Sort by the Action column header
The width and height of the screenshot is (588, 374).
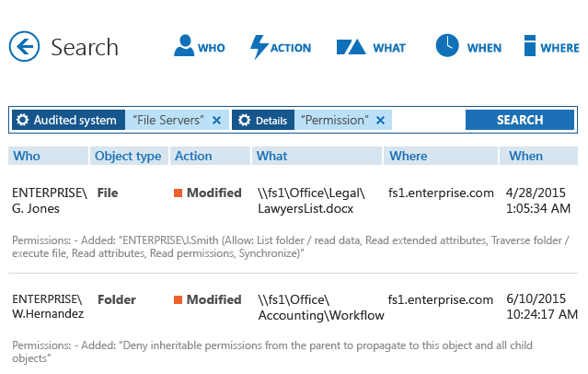(x=193, y=157)
